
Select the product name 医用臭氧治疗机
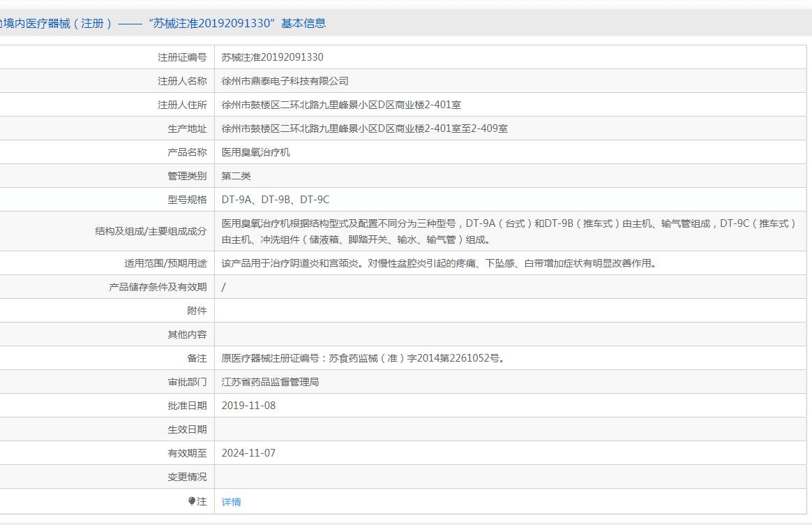(x=255, y=152)
